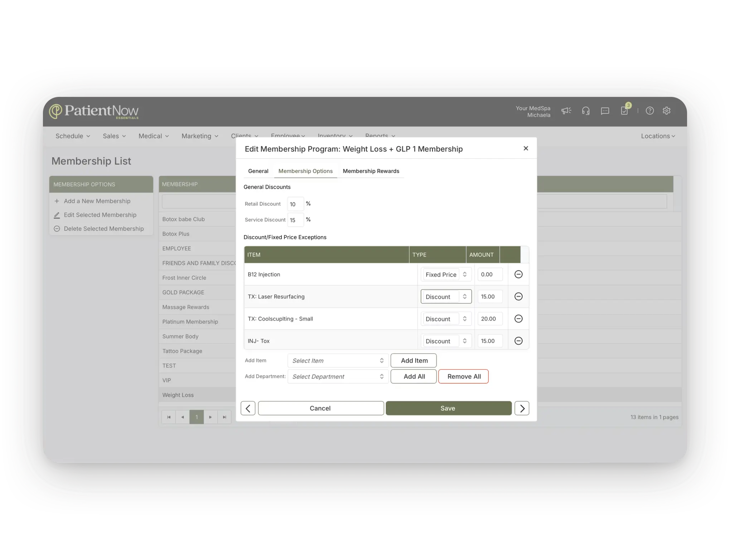Select Botox babe Club membership row
Image resolution: width=730 pixels, height=560 pixels.
pyautogui.click(x=197, y=219)
